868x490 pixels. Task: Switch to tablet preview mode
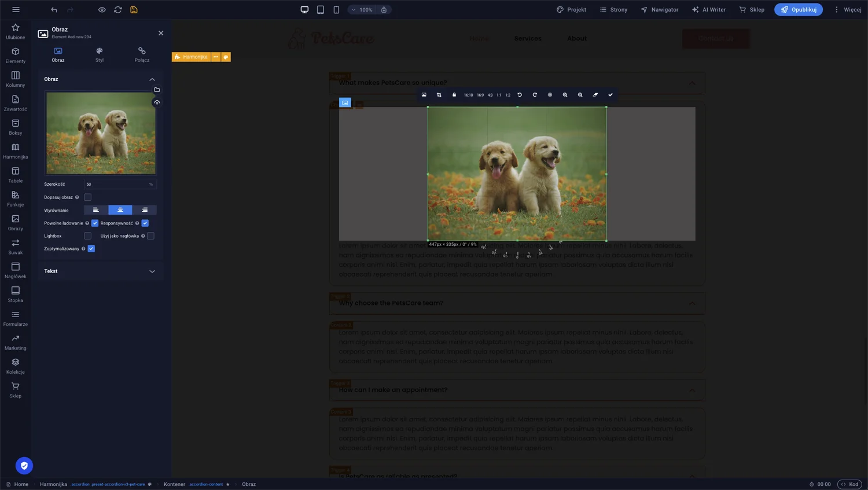[x=320, y=9]
